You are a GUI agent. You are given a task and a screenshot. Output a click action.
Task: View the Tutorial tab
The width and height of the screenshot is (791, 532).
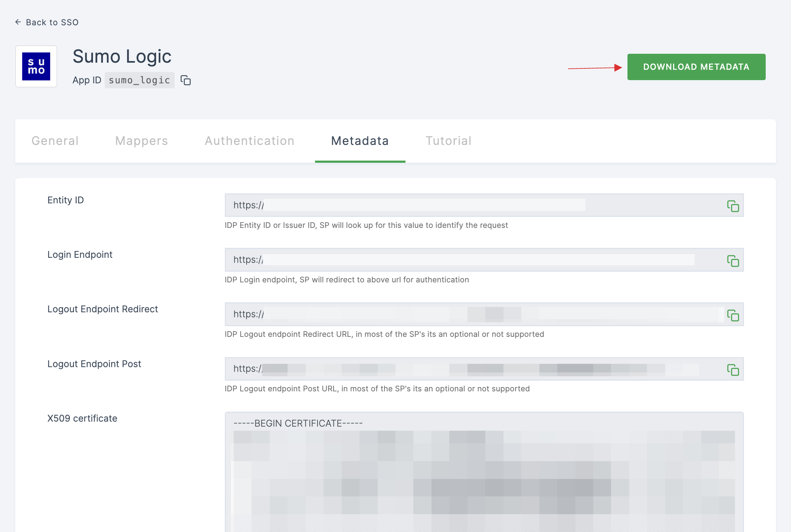click(449, 141)
